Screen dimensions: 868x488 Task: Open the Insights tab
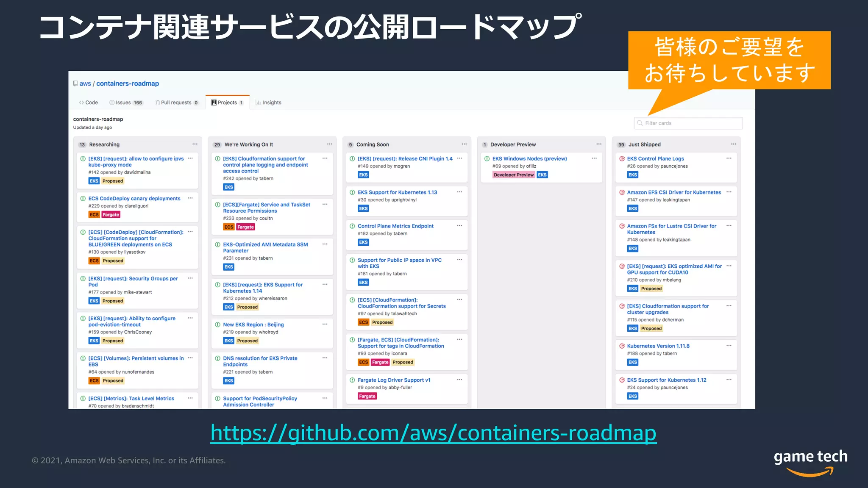click(268, 103)
